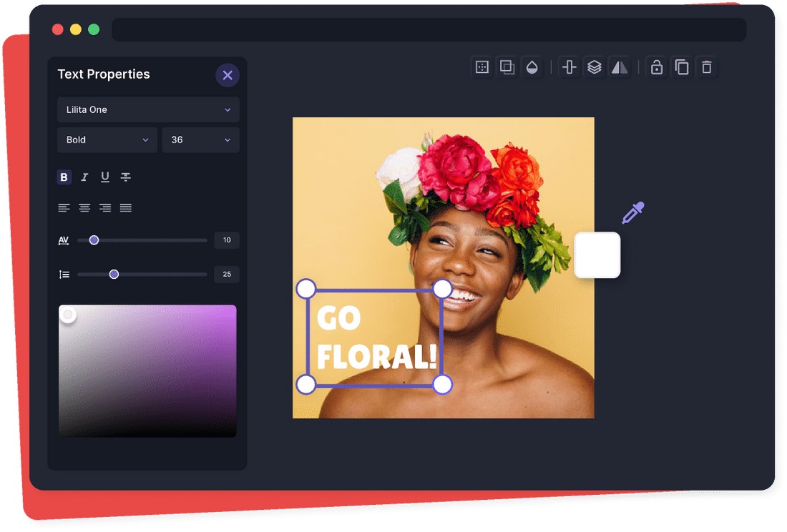Close the Text Properties panel
Screen dimensions: 787x532
pyautogui.click(x=228, y=75)
